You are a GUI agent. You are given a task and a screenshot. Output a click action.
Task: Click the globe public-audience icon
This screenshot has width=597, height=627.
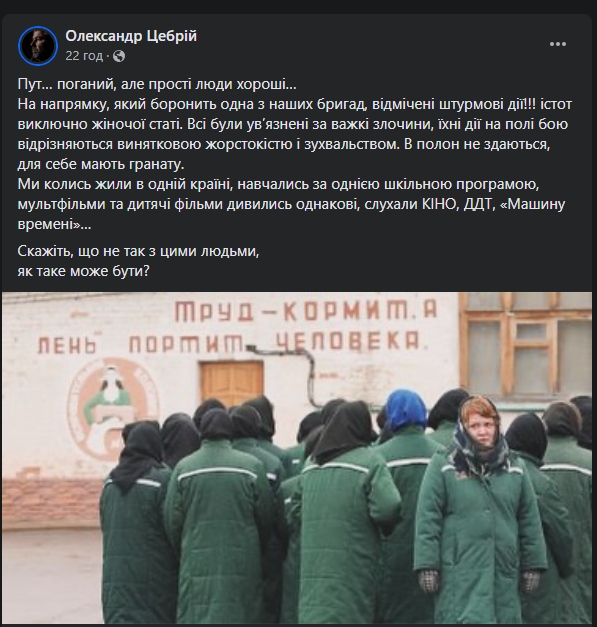pos(119,56)
